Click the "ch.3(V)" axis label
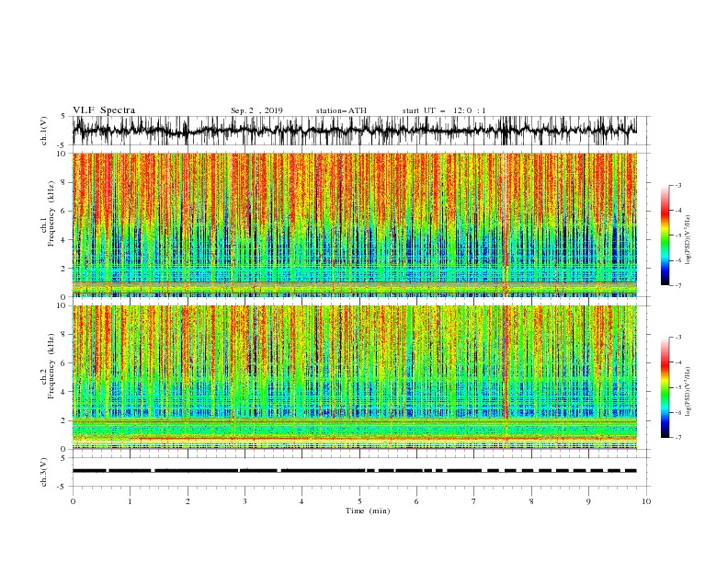 pyautogui.click(x=44, y=472)
